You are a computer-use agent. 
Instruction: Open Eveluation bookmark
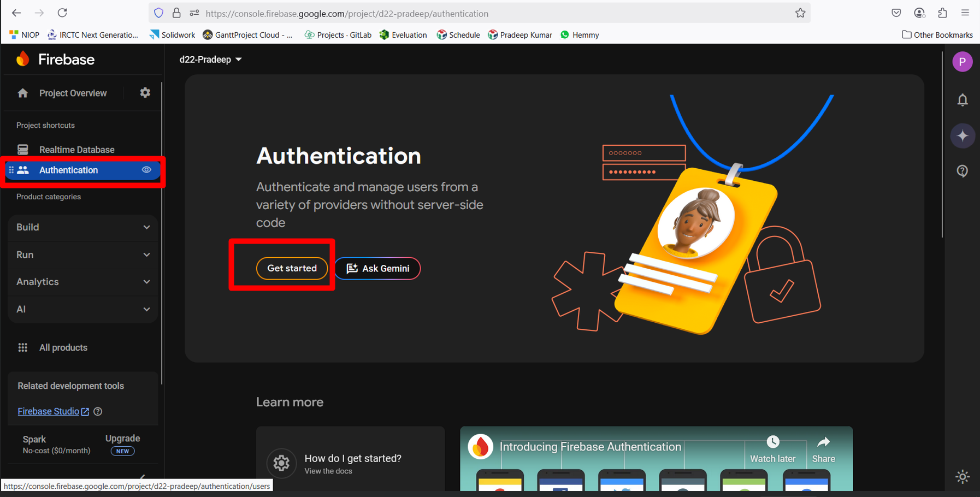click(x=403, y=35)
